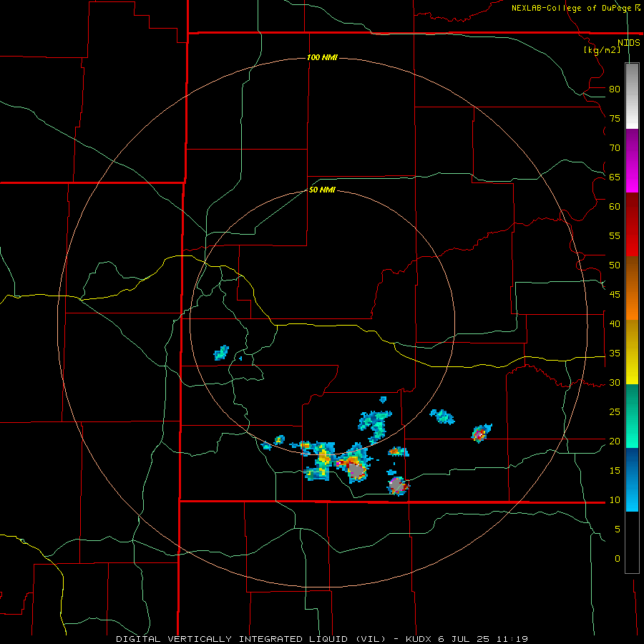Screen dimensions: 644x644
Task: Select the 80 value on the scale
Action: (x=615, y=89)
